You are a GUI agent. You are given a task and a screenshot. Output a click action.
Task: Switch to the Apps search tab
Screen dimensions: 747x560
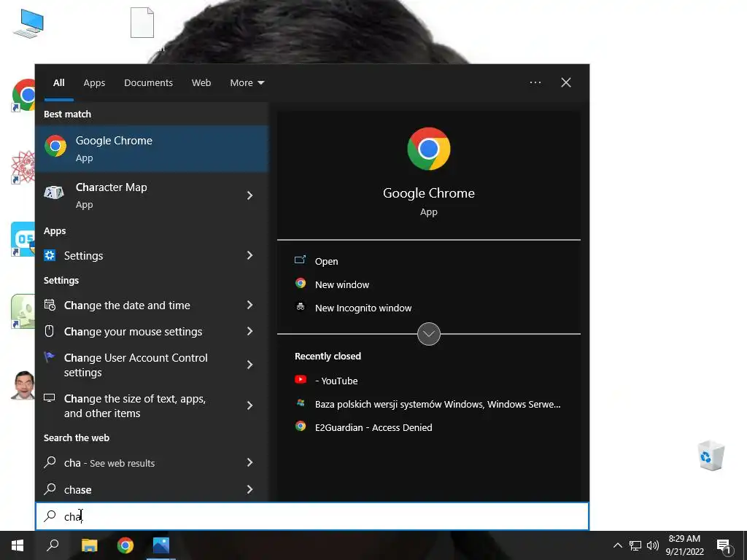(94, 83)
